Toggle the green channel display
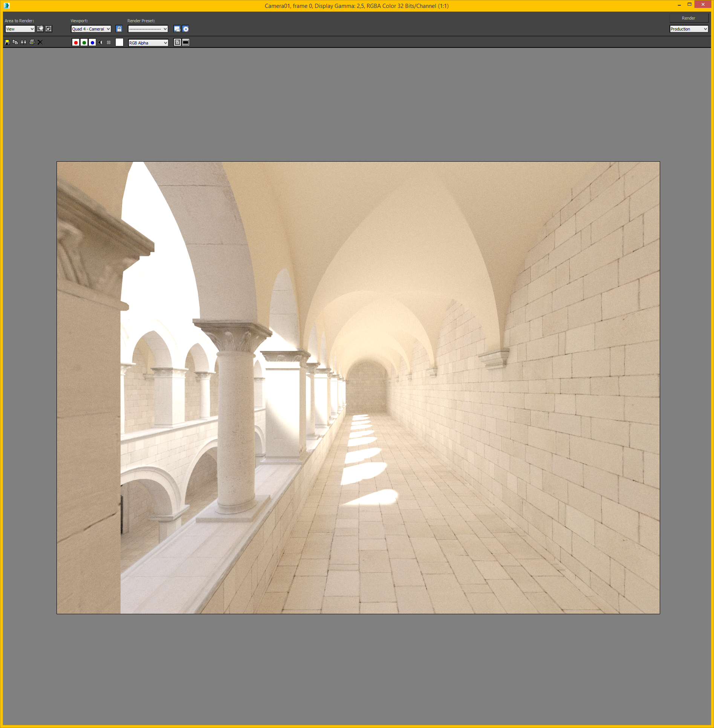Image resolution: width=714 pixels, height=728 pixels. tap(84, 43)
